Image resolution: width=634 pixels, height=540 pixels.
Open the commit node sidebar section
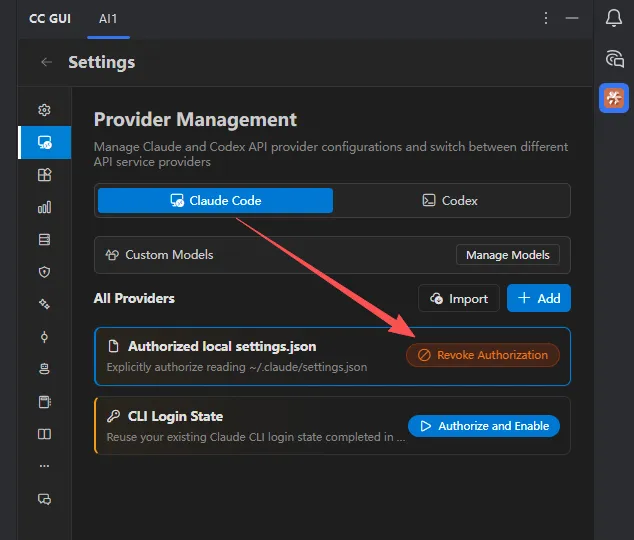point(44,337)
